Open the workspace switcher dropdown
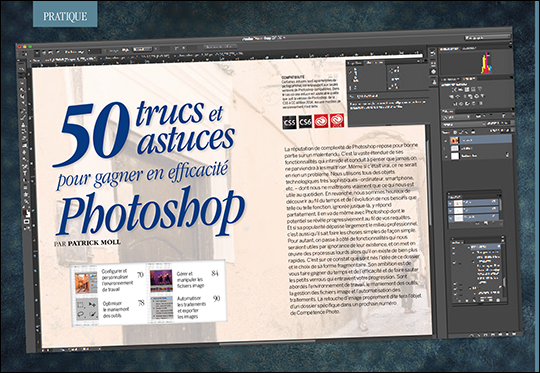This screenshot has height=373, width=540. 487,38
